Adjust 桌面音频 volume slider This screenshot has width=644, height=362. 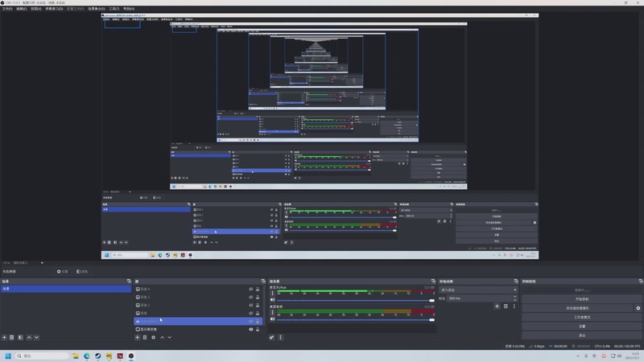pyautogui.click(x=356, y=319)
